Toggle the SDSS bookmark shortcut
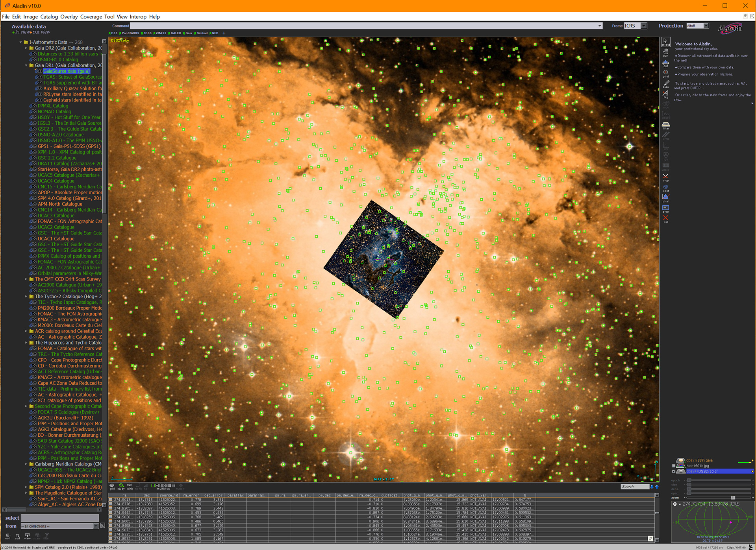This screenshot has width=756, height=550. coord(146,33)
